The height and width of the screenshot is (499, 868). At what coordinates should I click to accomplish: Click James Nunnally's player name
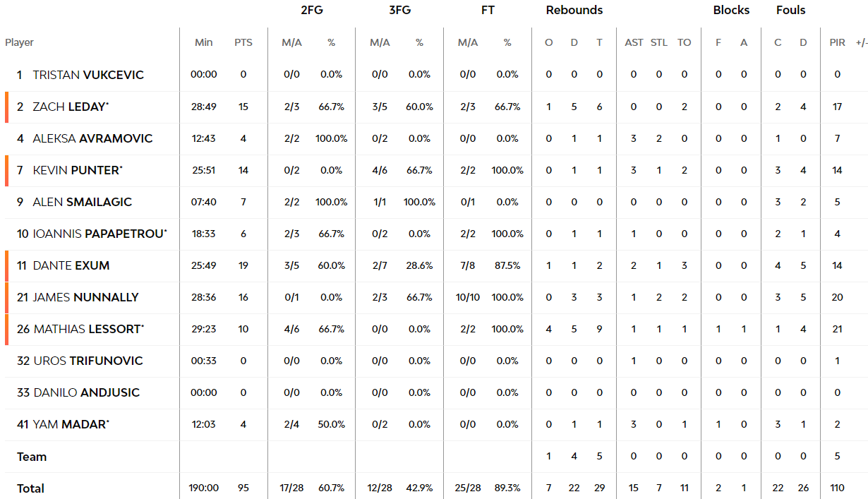point(85,297)
